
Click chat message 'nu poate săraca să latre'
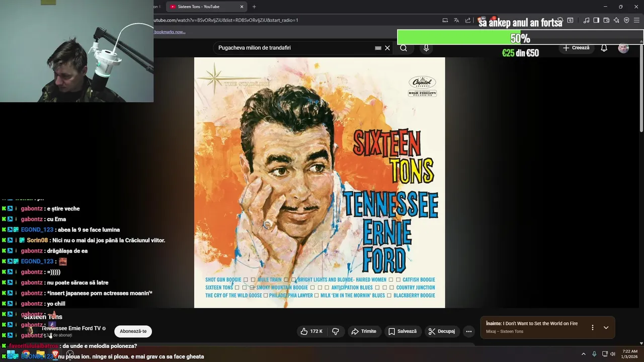click(77, 283)
